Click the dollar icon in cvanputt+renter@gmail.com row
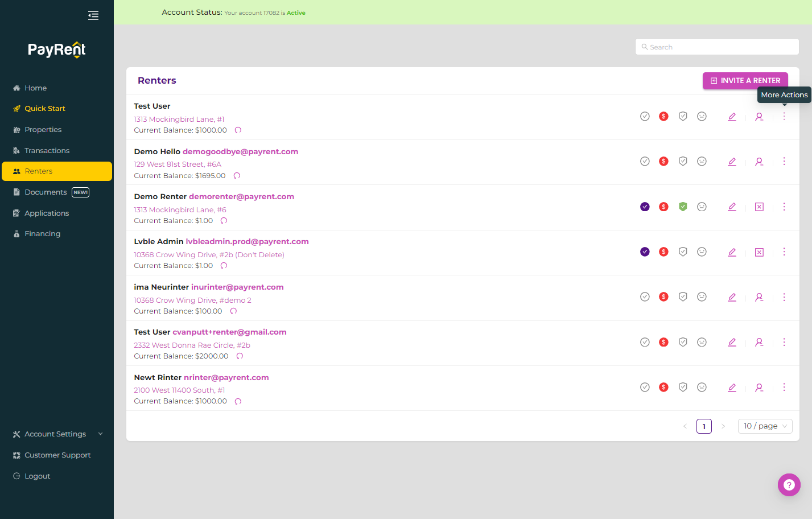 (x=663, y=342)
